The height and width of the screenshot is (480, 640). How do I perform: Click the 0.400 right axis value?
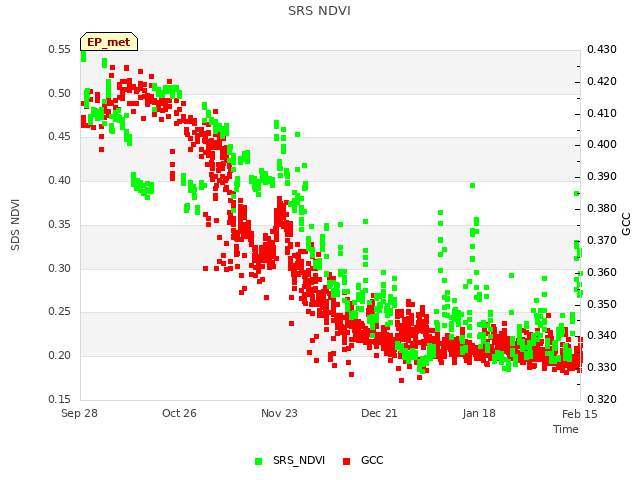coord(602,144)
